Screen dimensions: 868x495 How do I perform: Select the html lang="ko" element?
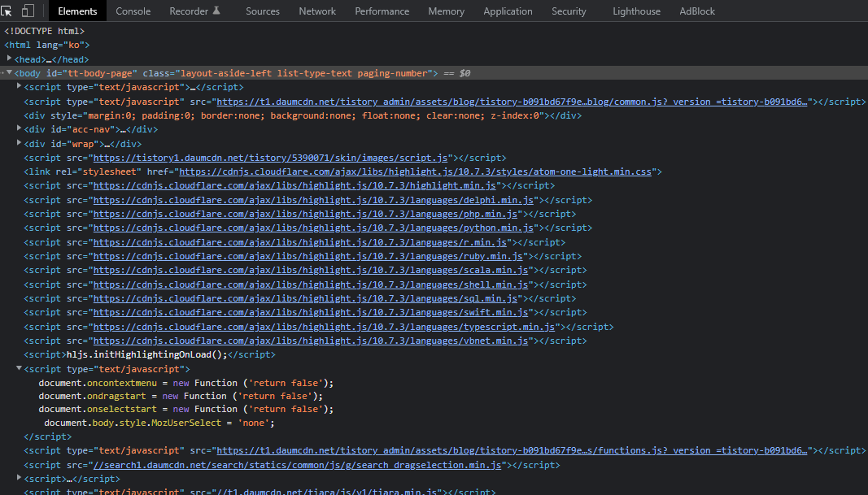pos(47,46)
